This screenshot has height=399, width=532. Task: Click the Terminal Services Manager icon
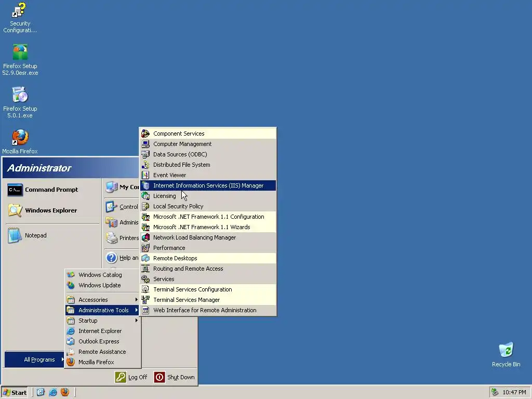(x=145, y=300)
